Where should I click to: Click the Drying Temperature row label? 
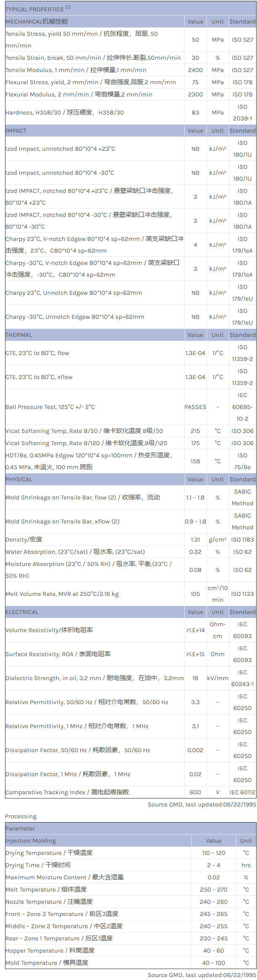pos(49,853)
